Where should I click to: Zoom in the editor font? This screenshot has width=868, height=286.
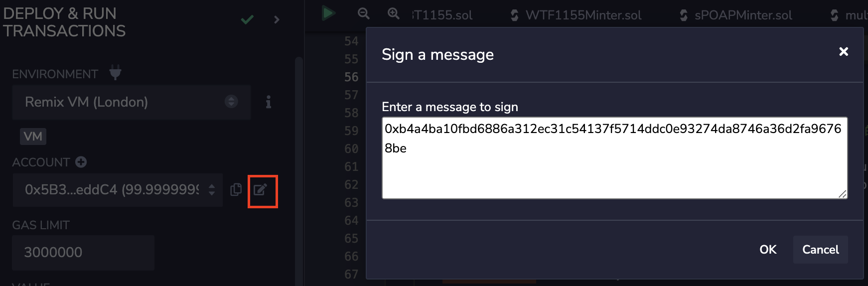click(394, 13)
